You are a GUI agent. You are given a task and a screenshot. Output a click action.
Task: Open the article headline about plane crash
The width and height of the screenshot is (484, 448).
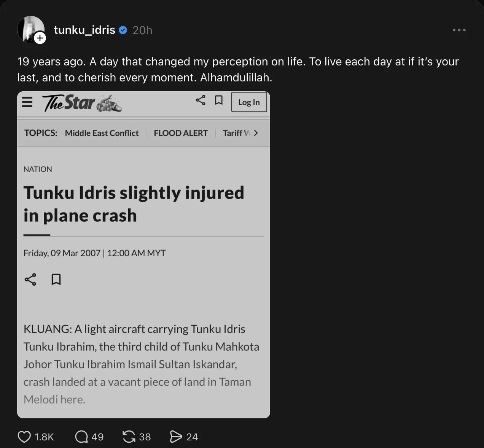tap(134, 204)
